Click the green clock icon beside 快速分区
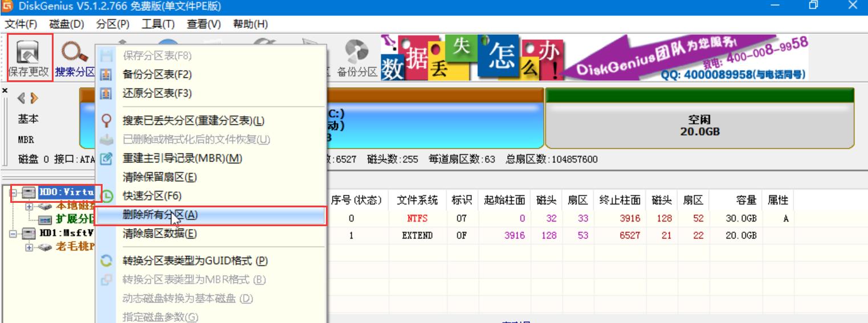This screenshot has height=323, width=868. [107, 196]
